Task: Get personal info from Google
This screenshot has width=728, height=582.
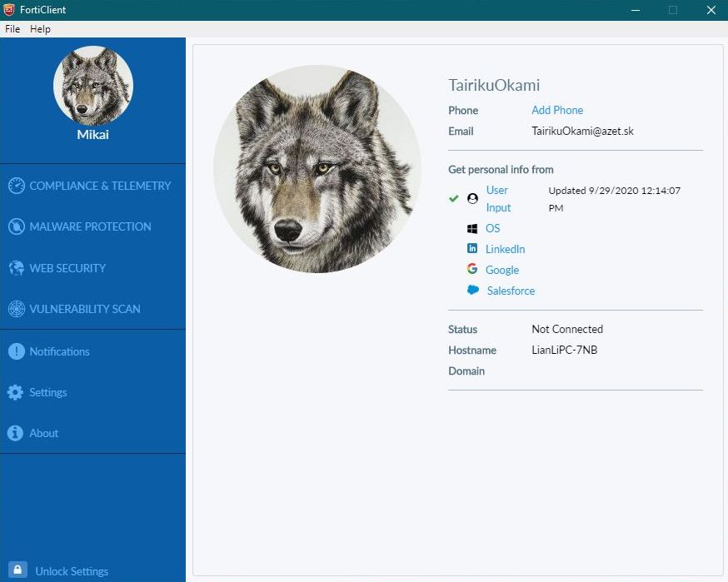Action: (x=502, y=270)
